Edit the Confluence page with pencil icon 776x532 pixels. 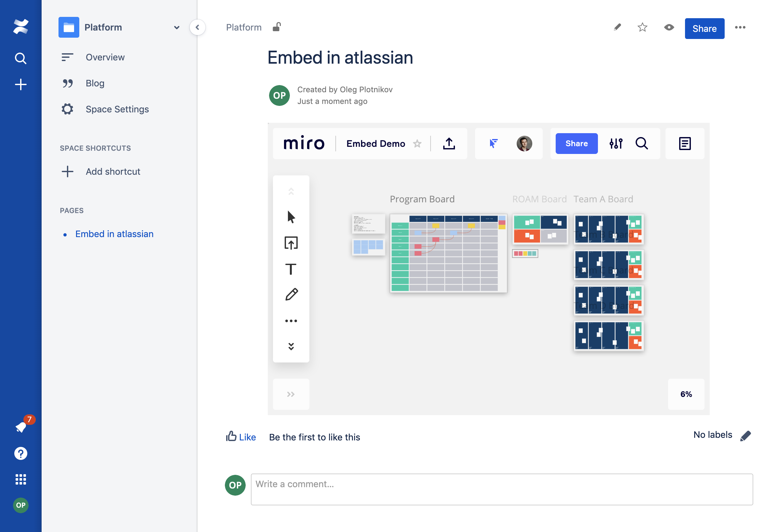click(617, 27)
